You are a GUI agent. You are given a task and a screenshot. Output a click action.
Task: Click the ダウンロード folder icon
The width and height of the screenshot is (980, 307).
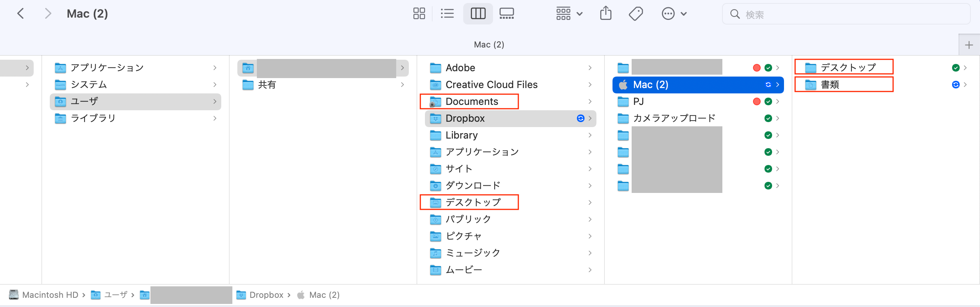coord(435,186)
